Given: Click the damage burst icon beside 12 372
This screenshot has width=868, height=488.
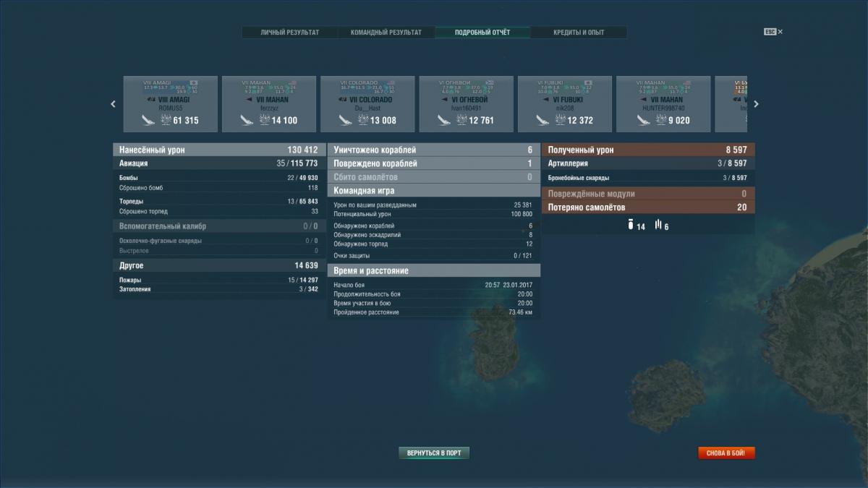Looking at the screenshot, I should click(x=559, y=120).
